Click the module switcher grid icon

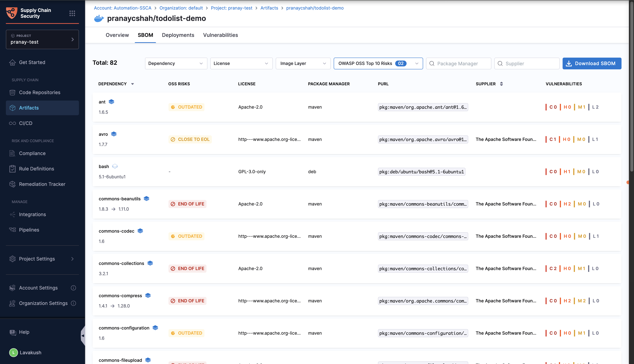(x=72, y=13)
